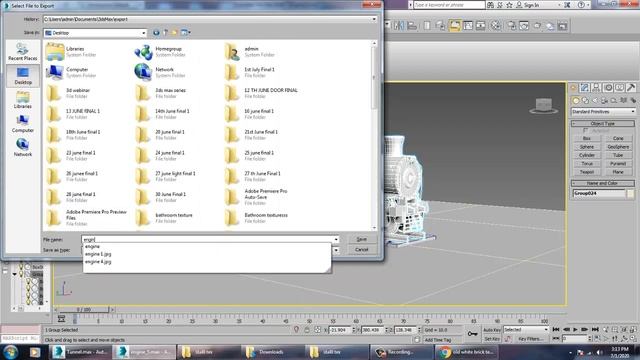Create a new folder in dialog
Viewport: 640px width, 360px height.
[x=175, y=33]
